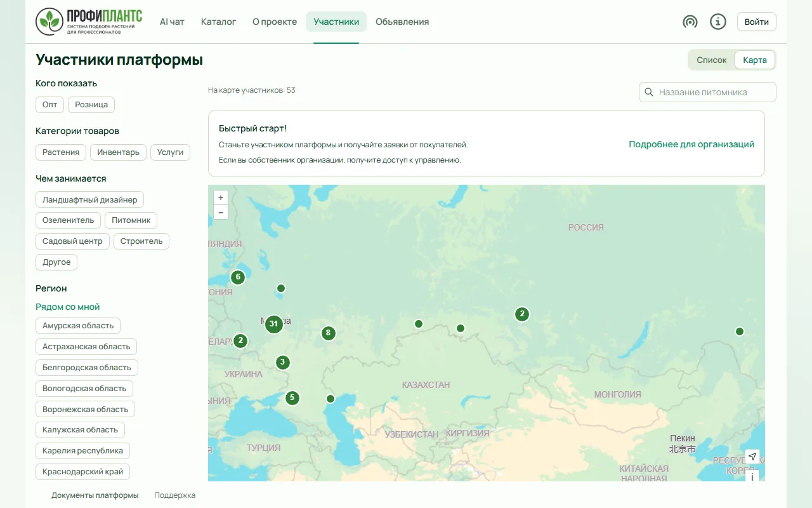The image size is (812, 508).
Task: Toggle the Розница filter chip
Action: (91, 105)
